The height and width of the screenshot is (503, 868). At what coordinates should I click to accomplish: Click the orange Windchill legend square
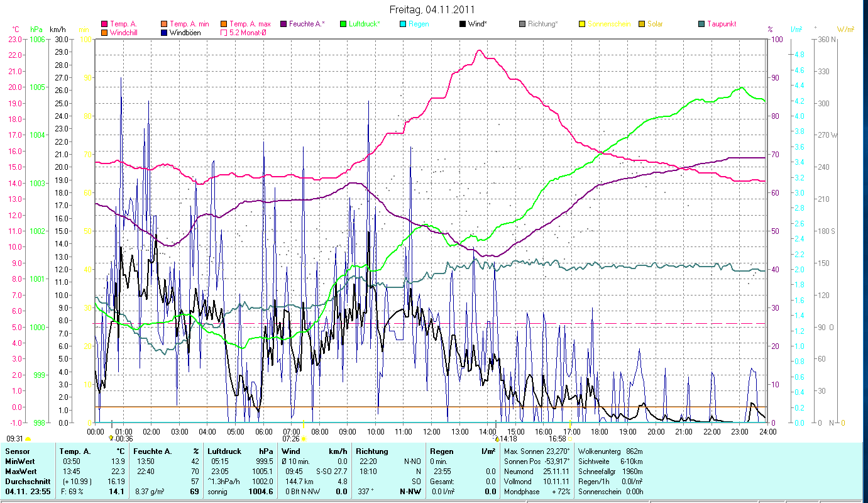104,32
